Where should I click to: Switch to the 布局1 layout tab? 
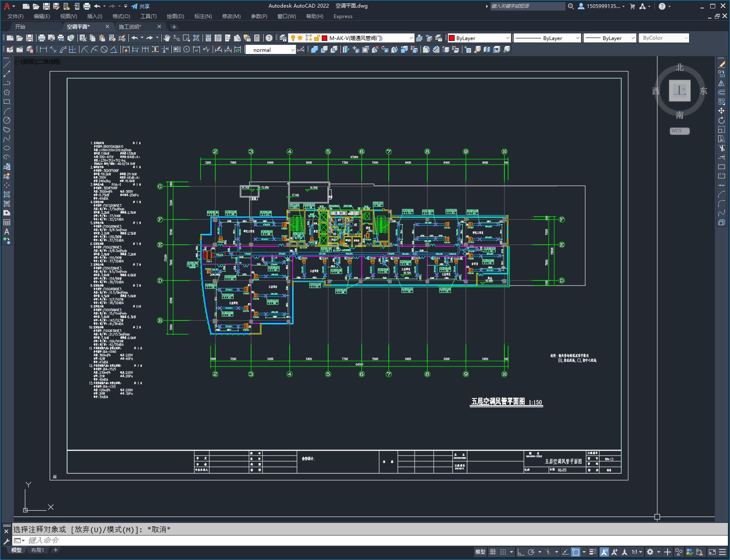click(x=38, y=550)
